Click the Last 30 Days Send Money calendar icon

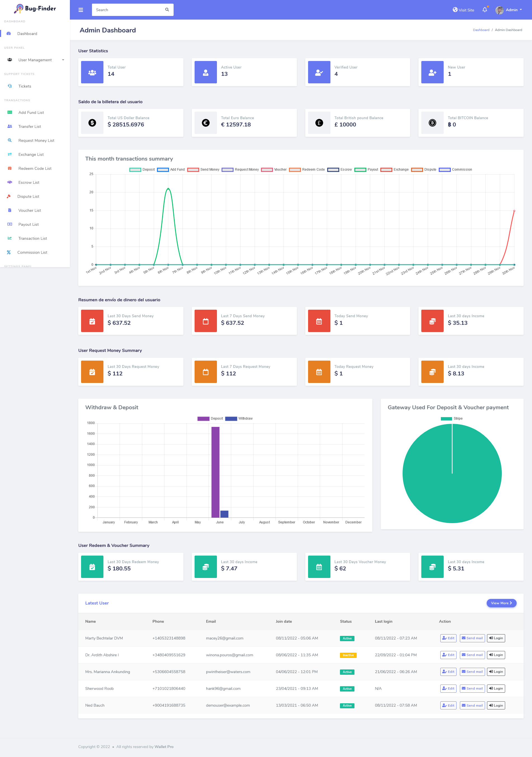pyautogui.click(x=92, y=321)
